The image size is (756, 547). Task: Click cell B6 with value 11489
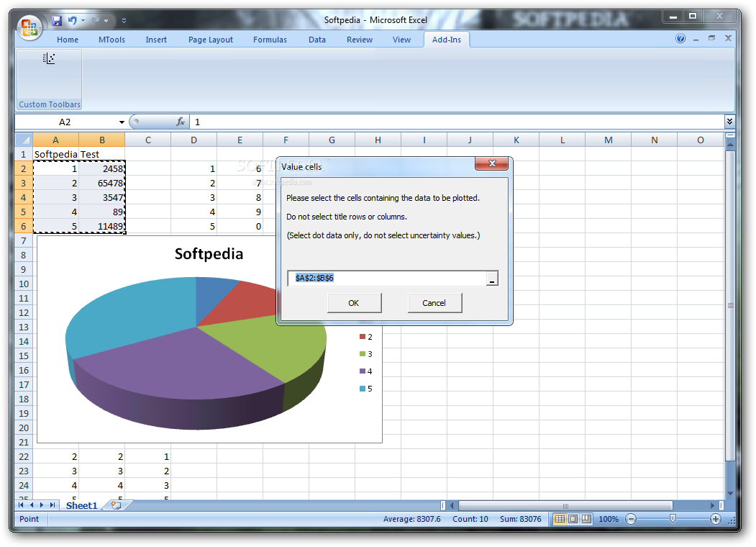point(101,226)
